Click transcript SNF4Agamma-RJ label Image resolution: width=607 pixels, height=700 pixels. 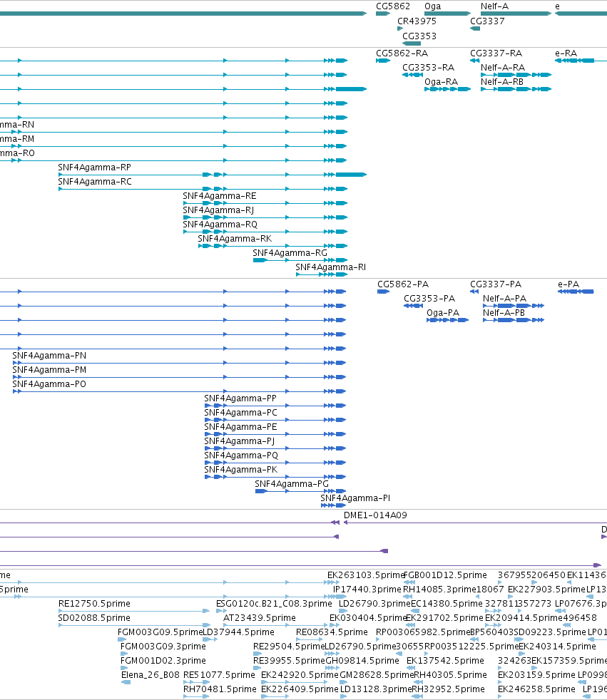pos(218,210)
